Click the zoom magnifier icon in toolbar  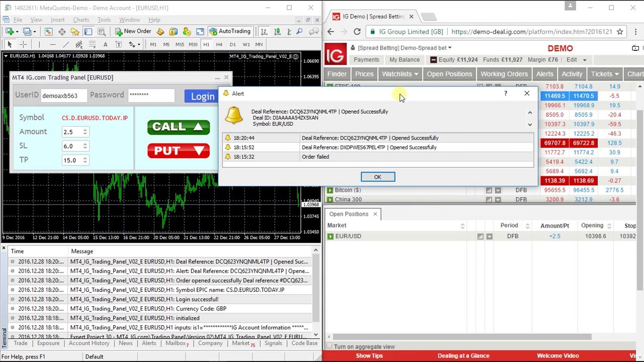click(299, 31)
